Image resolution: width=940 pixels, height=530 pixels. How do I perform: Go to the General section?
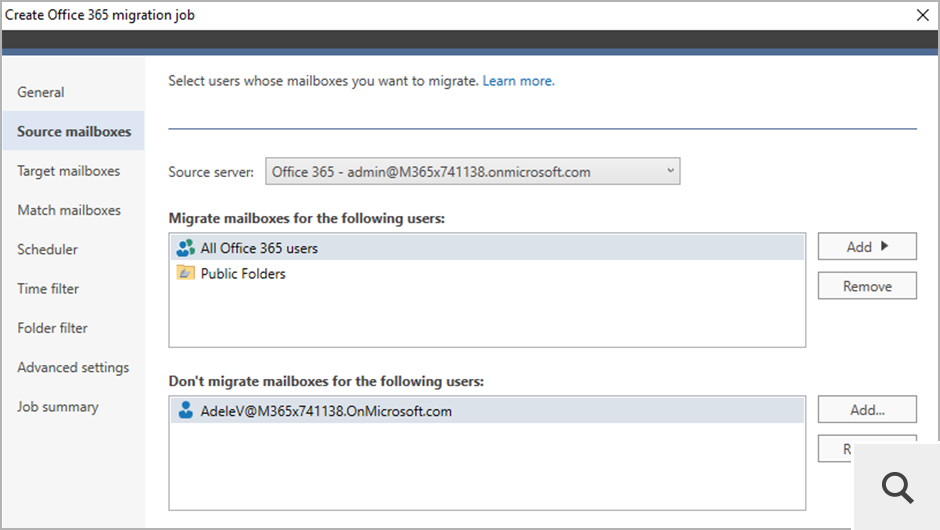[x=41, y=92]
